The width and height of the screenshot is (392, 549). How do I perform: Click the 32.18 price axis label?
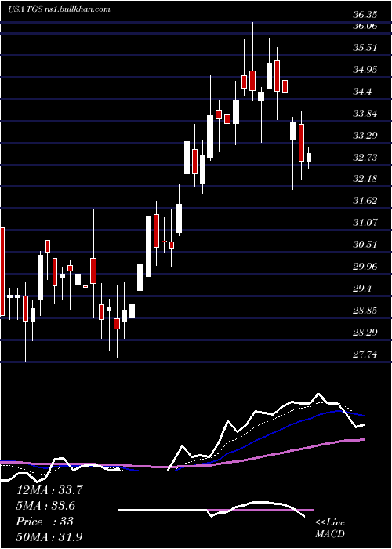(x=365, y=179)
